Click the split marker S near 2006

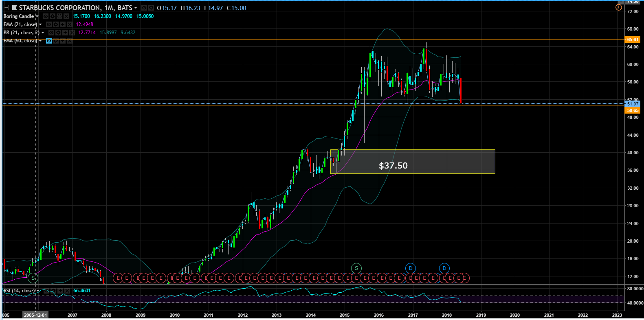tap(33, 278)
